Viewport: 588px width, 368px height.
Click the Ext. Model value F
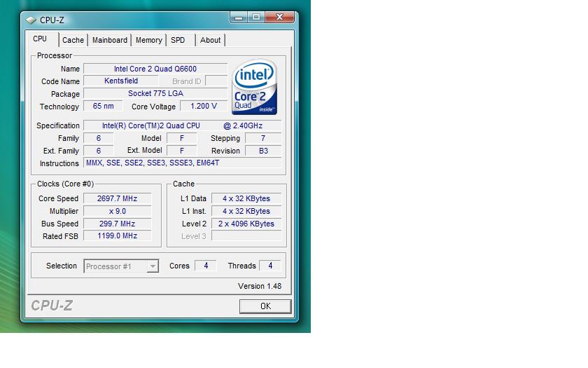coord(182,151)
